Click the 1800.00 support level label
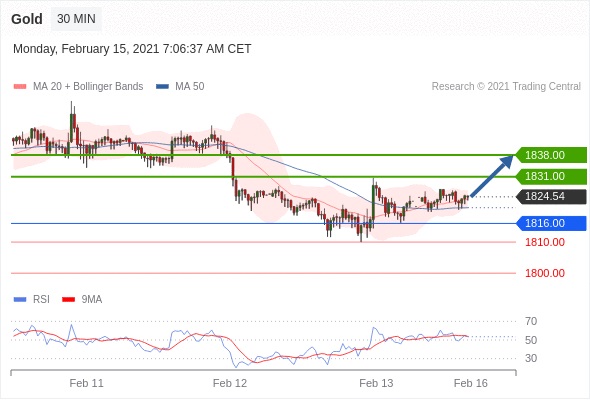590x400 pixels. (x=545, y=273)
